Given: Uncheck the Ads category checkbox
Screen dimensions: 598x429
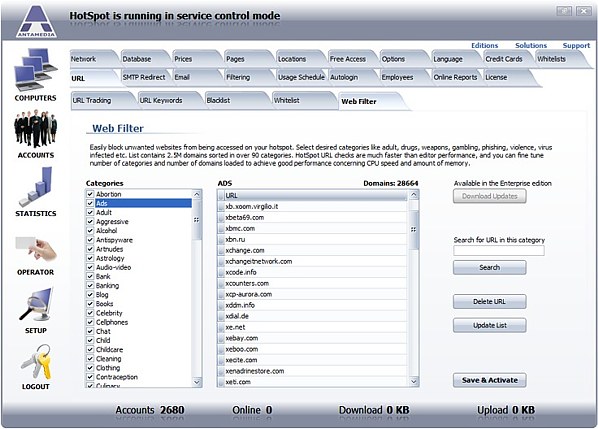Looking at the screenshot, I should coord(90,203).
